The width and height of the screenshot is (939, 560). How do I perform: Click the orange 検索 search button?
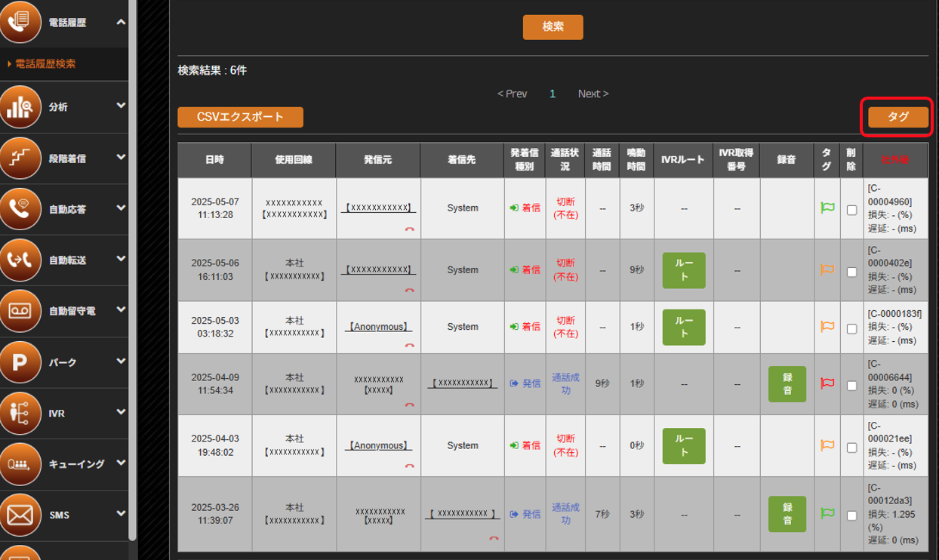pos(553,26)
